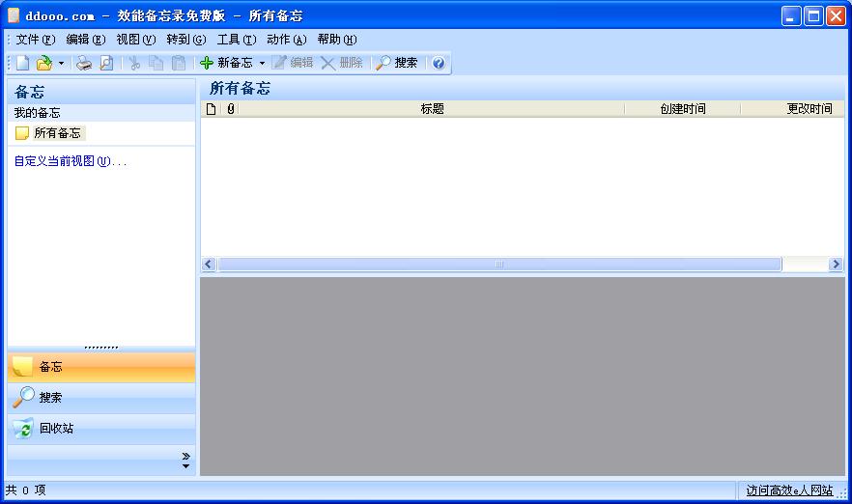The width and height of the screenshot is (852, 504).
Task: Click the 删除 delete toolbar button
Action: pyautogui.click(x=342, y=63)
